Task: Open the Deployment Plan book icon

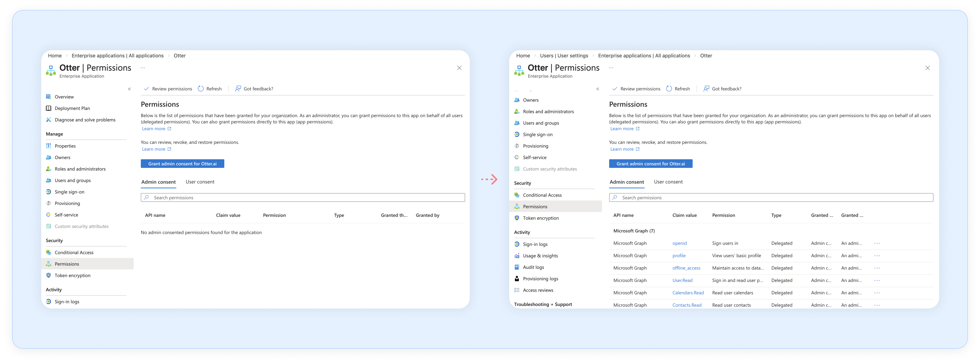Action: [x=49, y=108]
